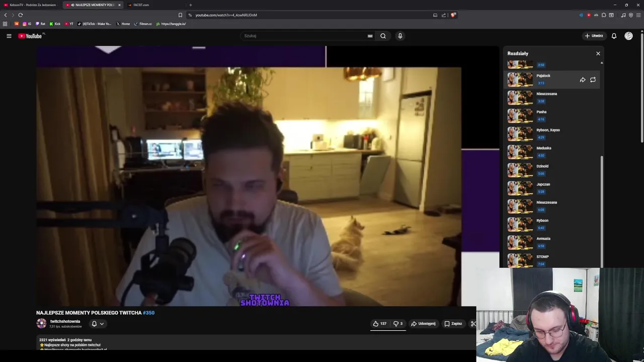The image size is (644, 362).
Task: Reload the current page
Action: click(x=21, y=15)
